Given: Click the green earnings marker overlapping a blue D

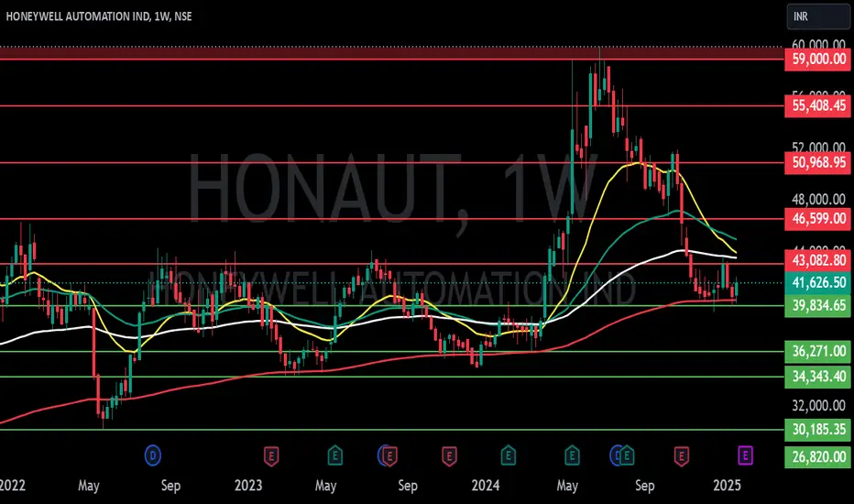Looking at the screenshot, I should click(x=628, y=455).
